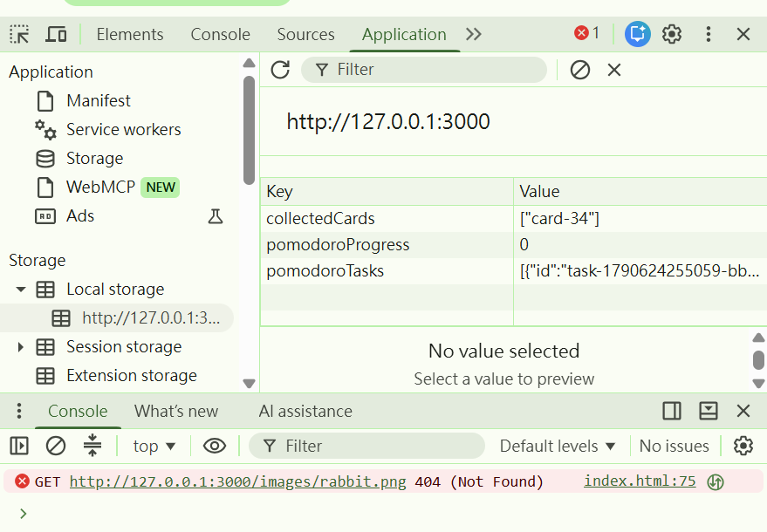The image size is (767, 532).
Task: Expand the Session storage tree node
Action: [x=21, y=347]
